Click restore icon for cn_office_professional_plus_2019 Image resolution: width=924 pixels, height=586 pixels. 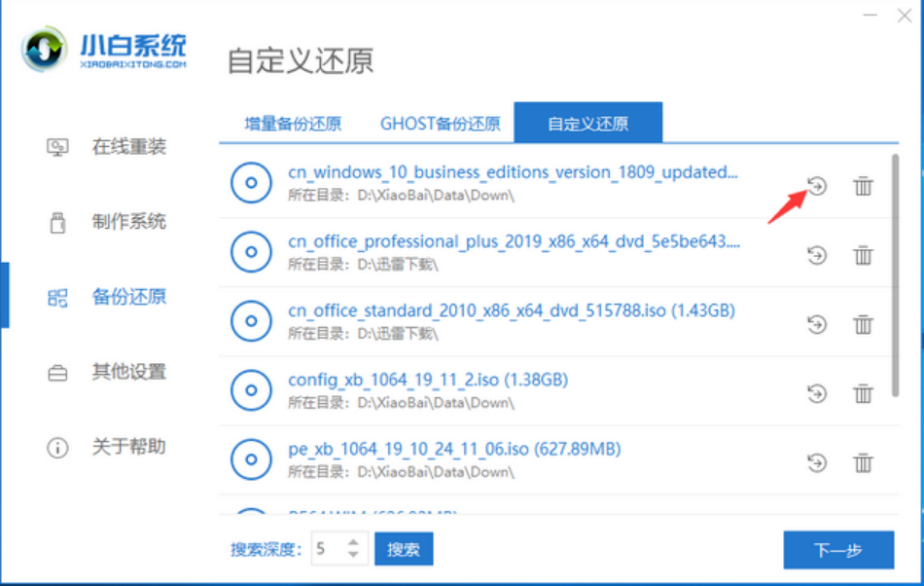[816, 255]
